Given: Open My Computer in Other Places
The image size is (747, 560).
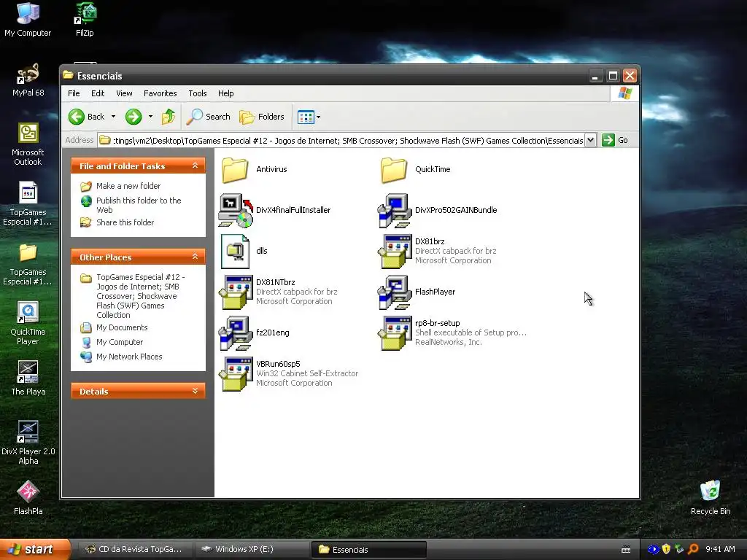Looking at the screenshot, I should click(x=120, y=343).
